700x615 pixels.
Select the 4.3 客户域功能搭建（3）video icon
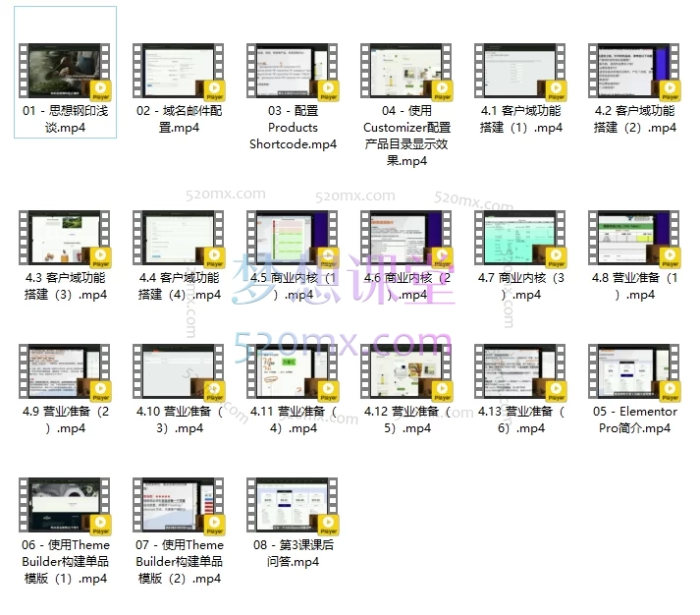click(65, 239)
